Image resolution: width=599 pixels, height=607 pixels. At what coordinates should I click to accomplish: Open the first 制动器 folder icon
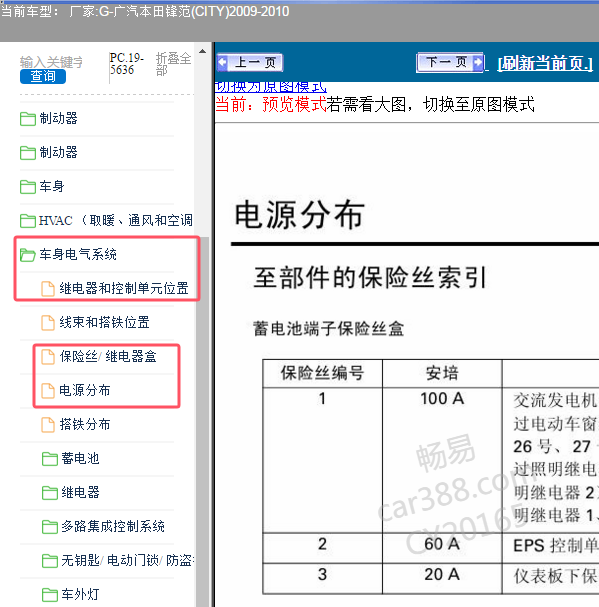pos(27,119)
